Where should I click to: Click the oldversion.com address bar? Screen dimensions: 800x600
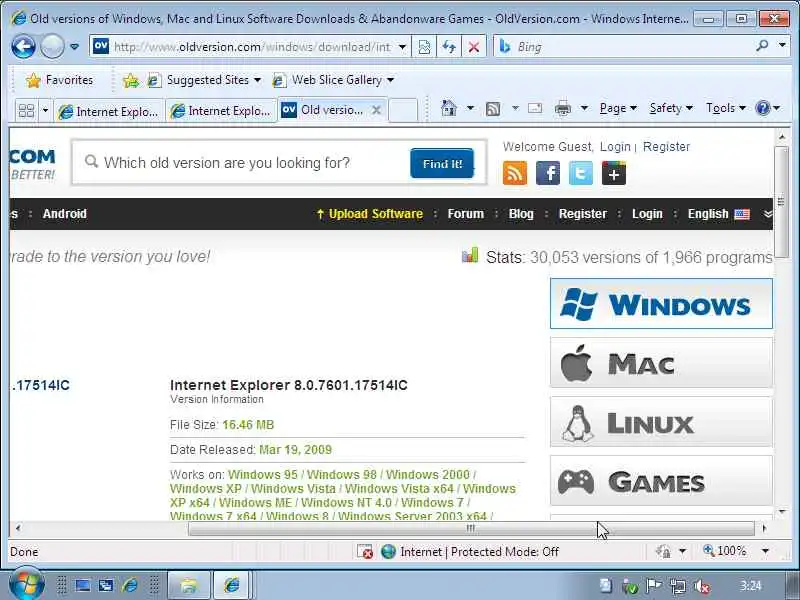pos(252,47)
